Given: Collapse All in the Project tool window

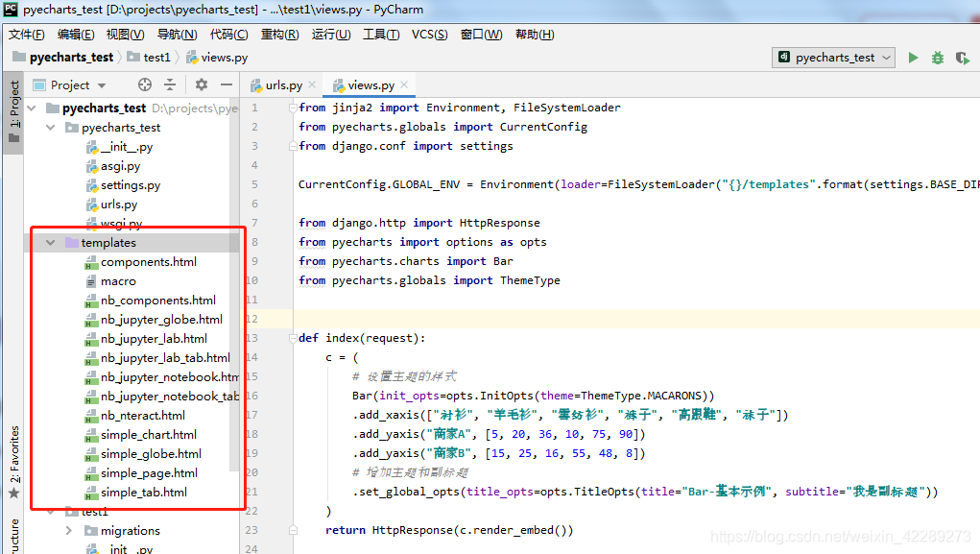Looking at the screenshot, I should coord(170,84).
